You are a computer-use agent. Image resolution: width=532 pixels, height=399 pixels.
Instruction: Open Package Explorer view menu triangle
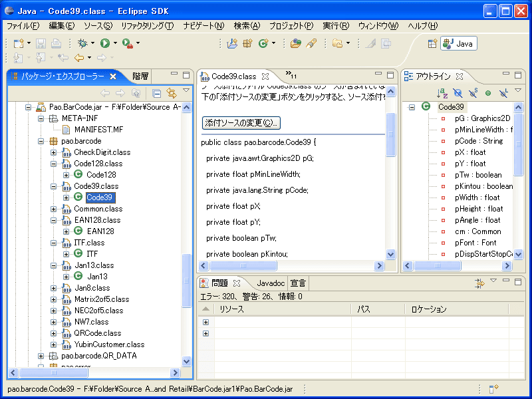click(186, 90)
